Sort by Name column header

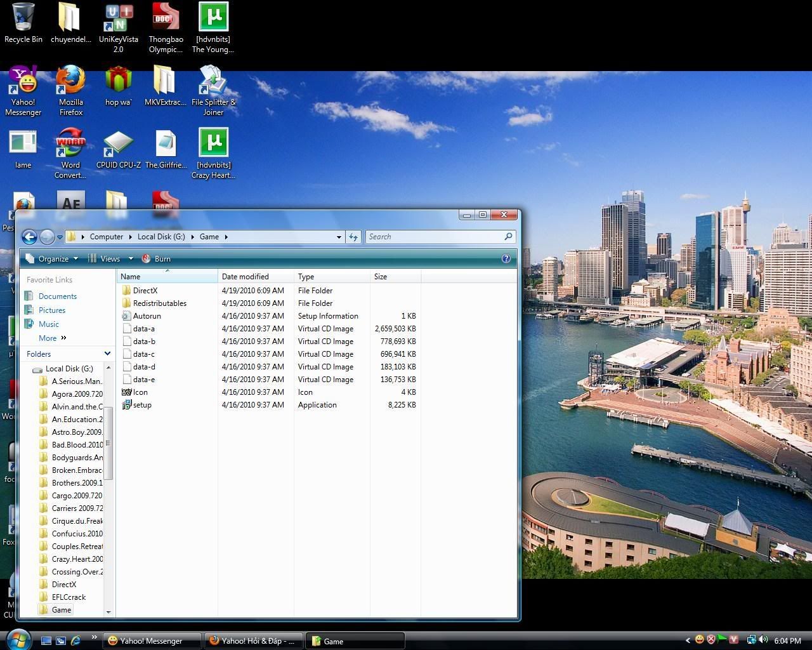(x=167, y=277)
